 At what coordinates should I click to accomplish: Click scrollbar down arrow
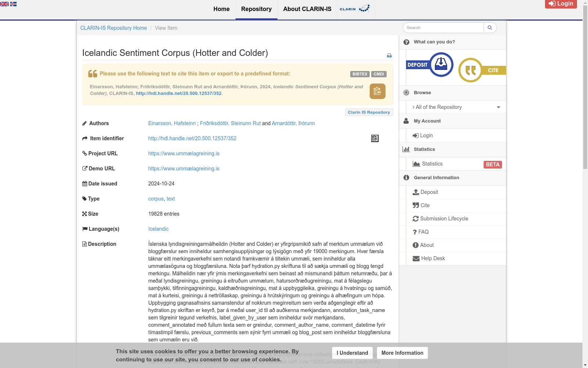tap(585, 365)
